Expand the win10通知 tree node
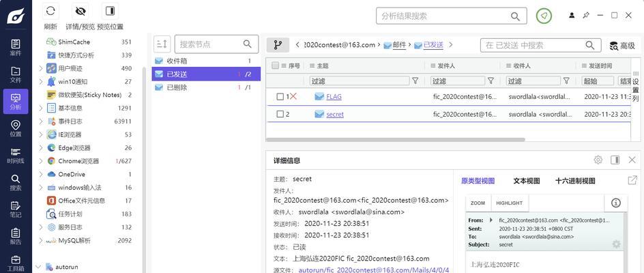 click(x=40, y=81)
